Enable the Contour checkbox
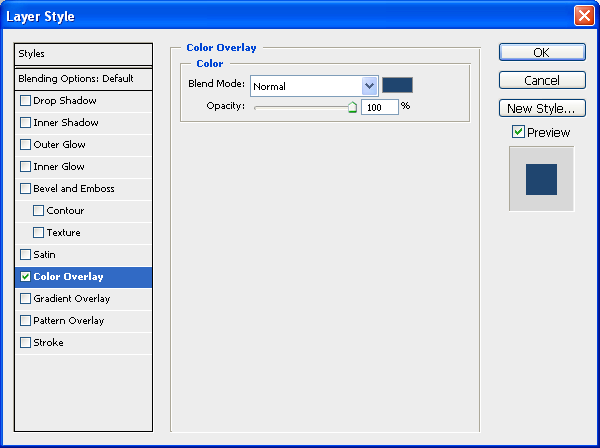This screenshot has height=448, width=600. pyautogui.click(x=38, y=210)
